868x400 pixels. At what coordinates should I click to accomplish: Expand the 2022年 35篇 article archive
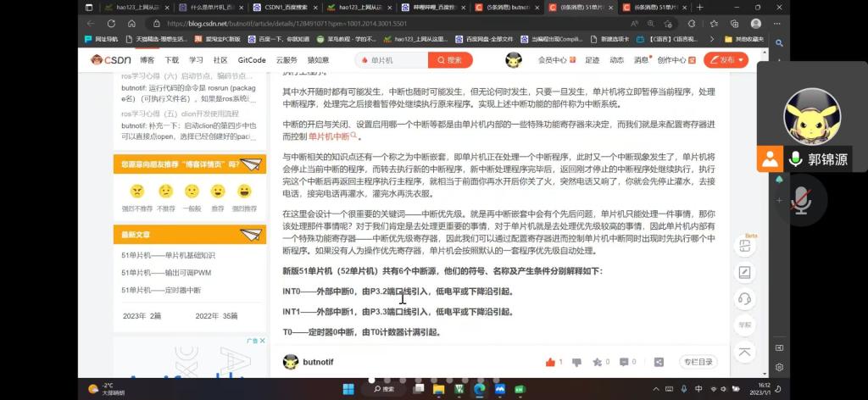coord(217,315)
